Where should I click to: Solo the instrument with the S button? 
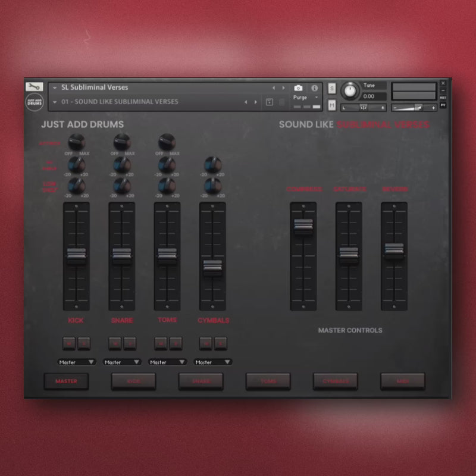pyautogui.click(x=332, y=88)
